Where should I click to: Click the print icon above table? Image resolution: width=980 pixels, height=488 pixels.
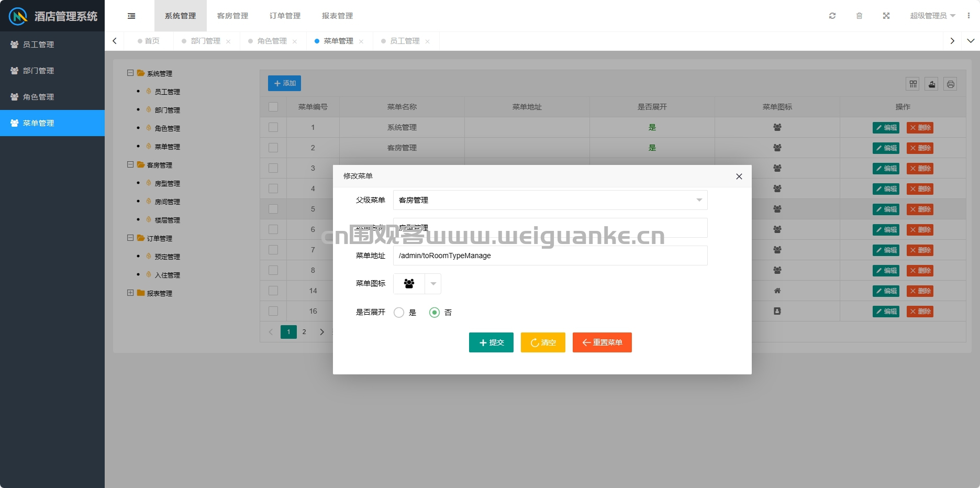[x=951, y=84]
